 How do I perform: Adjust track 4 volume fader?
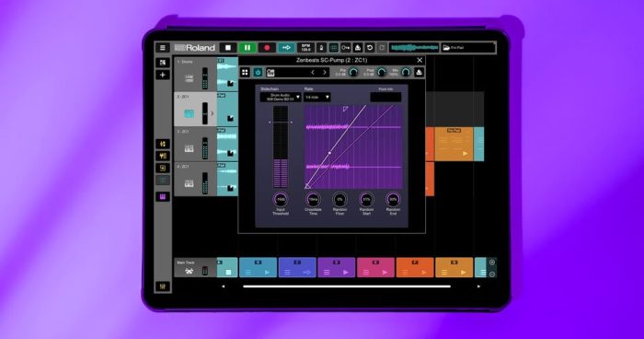(205, 183)
